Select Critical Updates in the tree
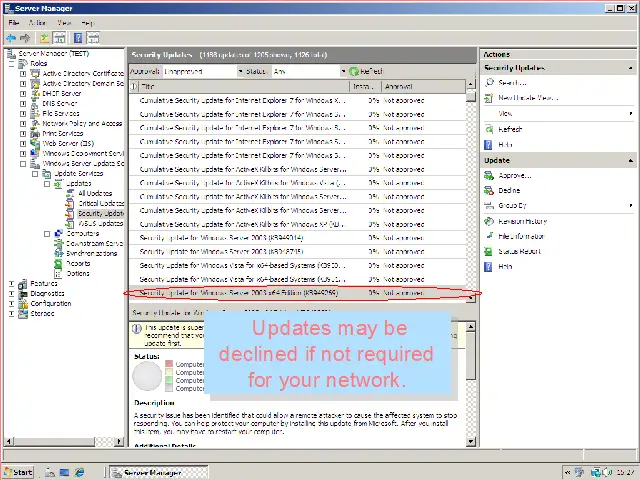 click(101, 203)
